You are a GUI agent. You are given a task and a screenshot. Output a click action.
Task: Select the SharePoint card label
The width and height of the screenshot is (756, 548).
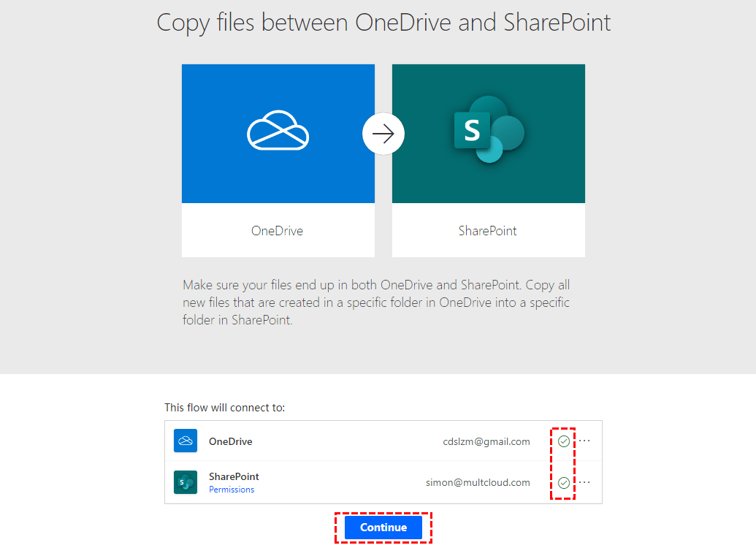point(487,231)
